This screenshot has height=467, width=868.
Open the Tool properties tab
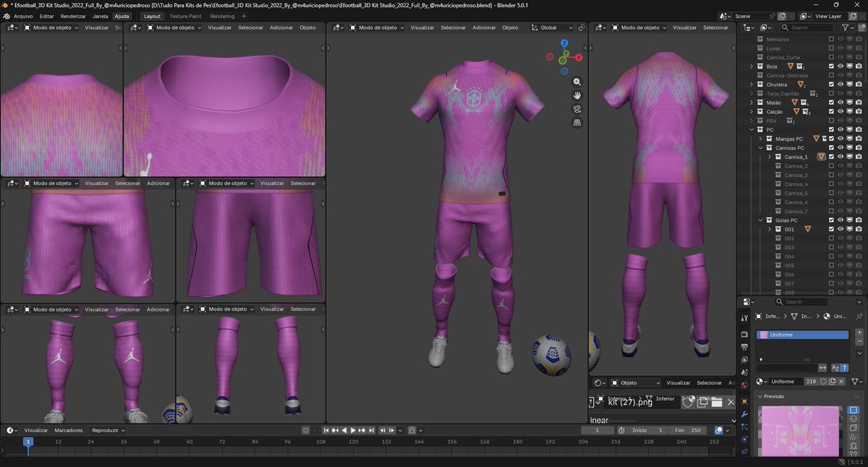coord(744,319)
